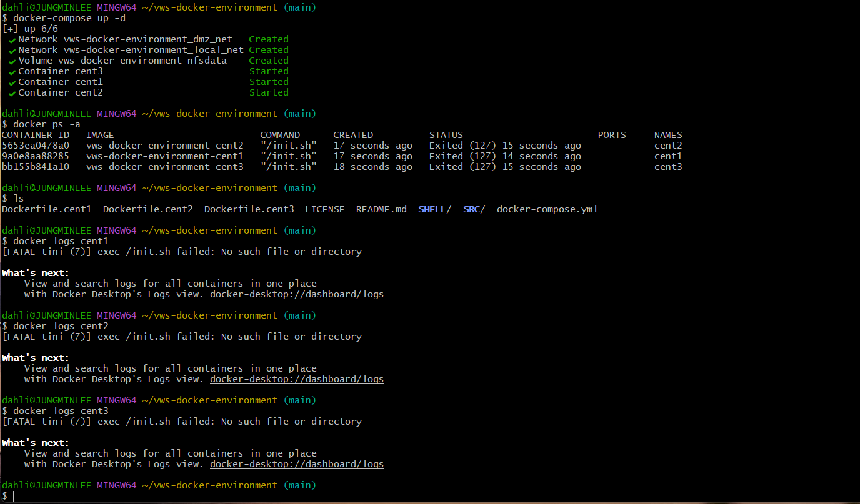860x504 pixels.
Task: Click name 'cent3' in the NAMES column
Action: 668,167
